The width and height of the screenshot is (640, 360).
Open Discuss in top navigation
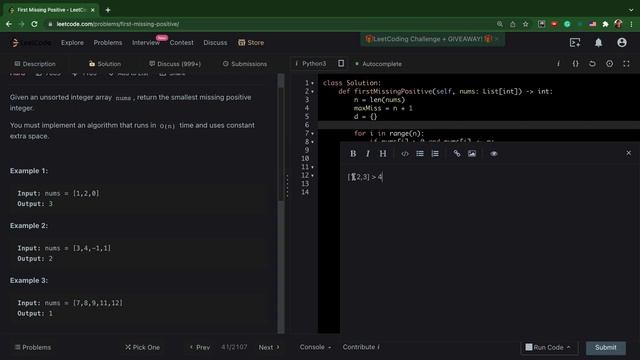pos(215,42)
